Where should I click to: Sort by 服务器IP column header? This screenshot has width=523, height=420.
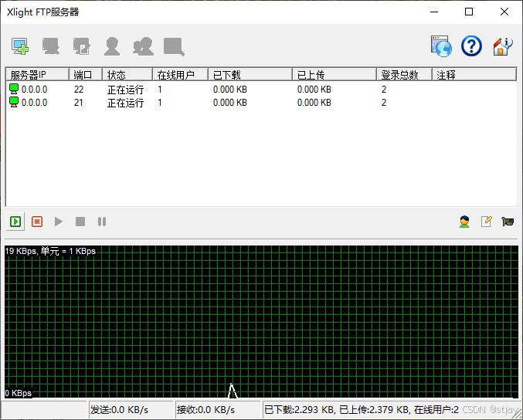tap(37, 75)
